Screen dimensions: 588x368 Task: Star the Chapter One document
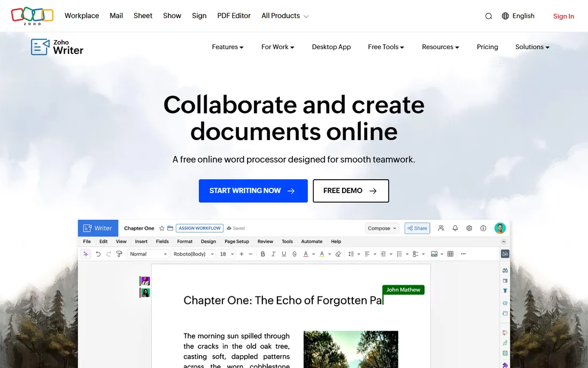coord(161,228)
